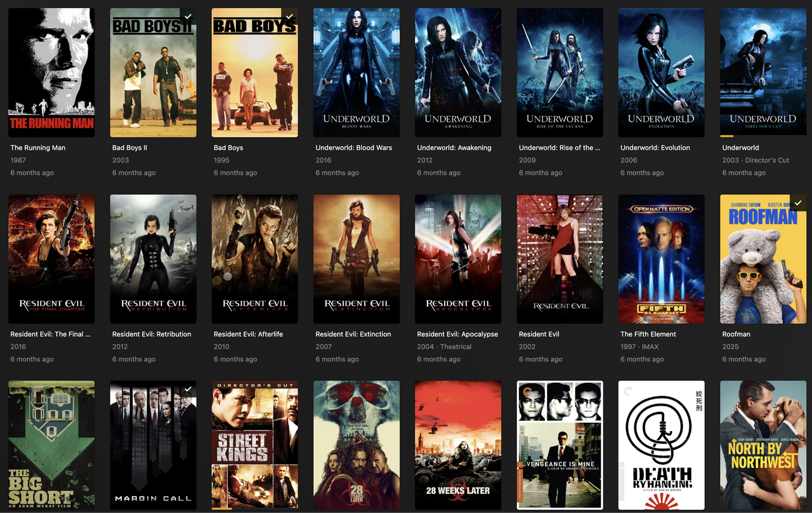Open Underworld: Awakening poster
This screenshot has height=513, width=812.
[x=458, y=72]
